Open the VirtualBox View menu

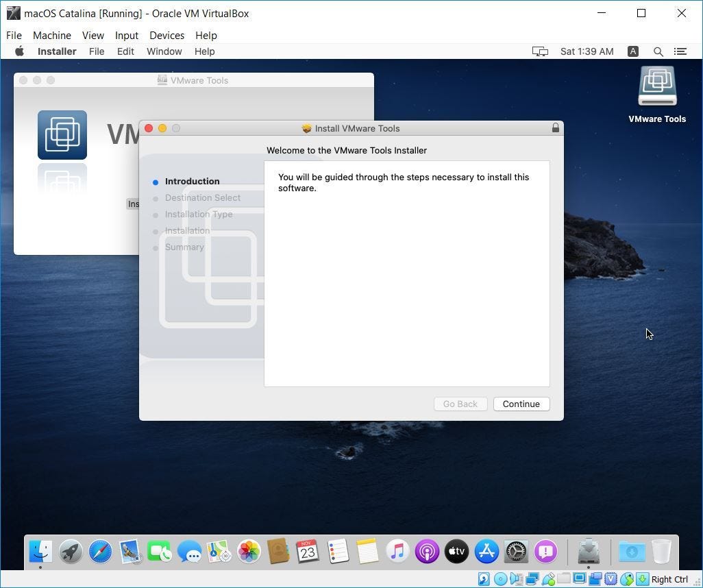(x=92, y=36)
